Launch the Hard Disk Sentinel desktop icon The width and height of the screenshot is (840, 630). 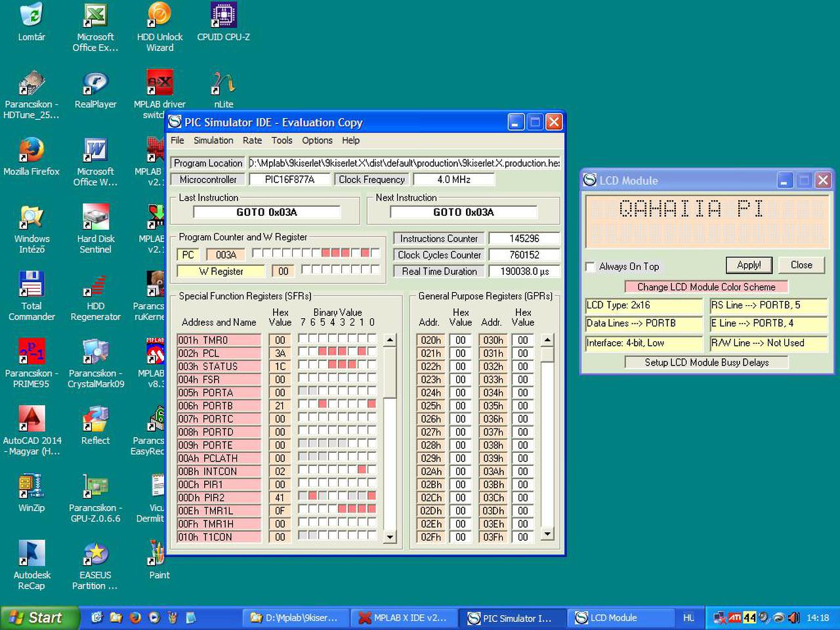[x=95, y=229]
